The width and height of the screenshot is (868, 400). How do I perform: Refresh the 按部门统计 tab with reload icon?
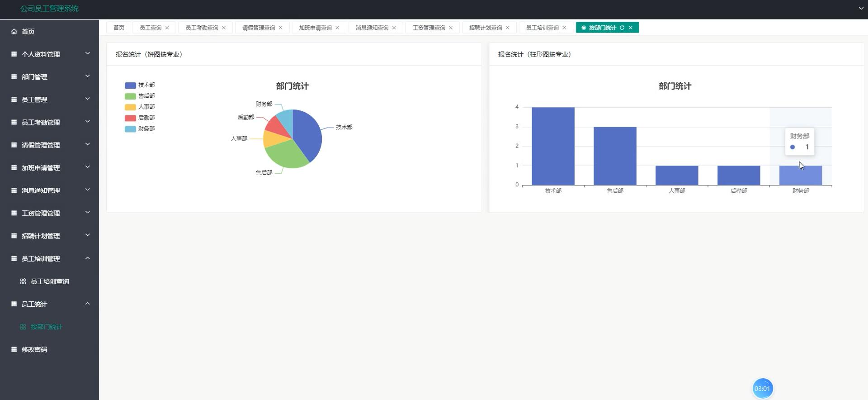[622, 28]
